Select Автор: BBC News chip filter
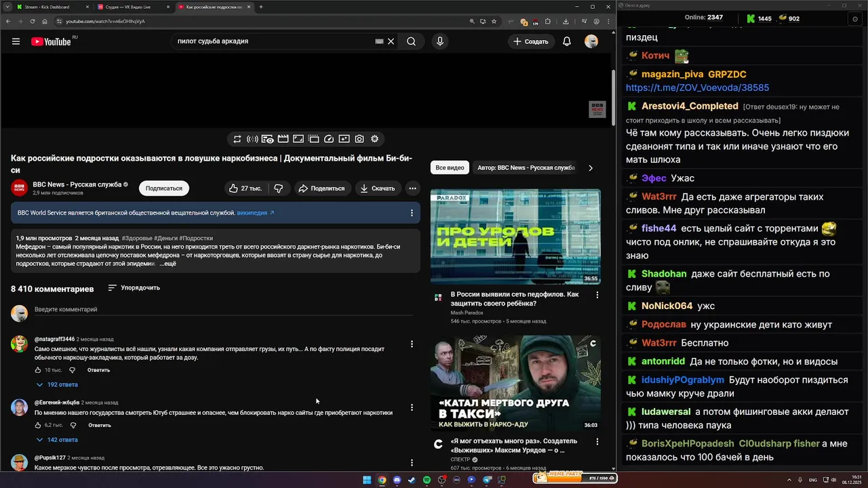This screenshot has height=488, width=868. point(526,167)
